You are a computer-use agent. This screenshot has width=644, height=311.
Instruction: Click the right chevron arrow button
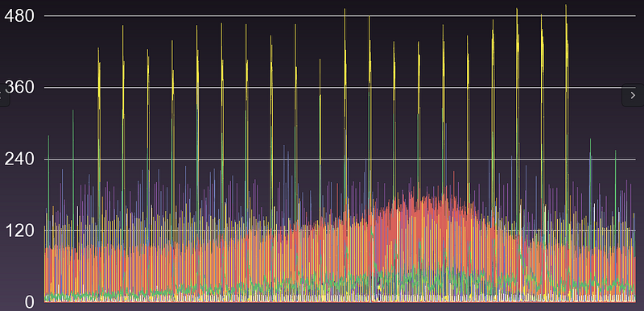pos(633,95)
